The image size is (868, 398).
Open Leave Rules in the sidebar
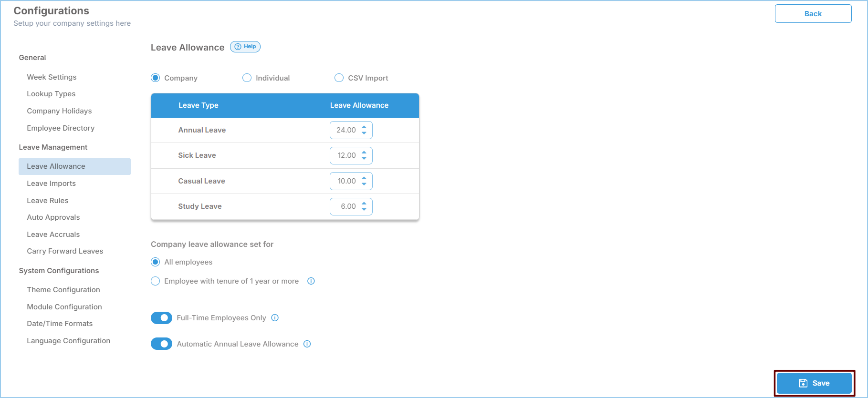coord(48,201)
